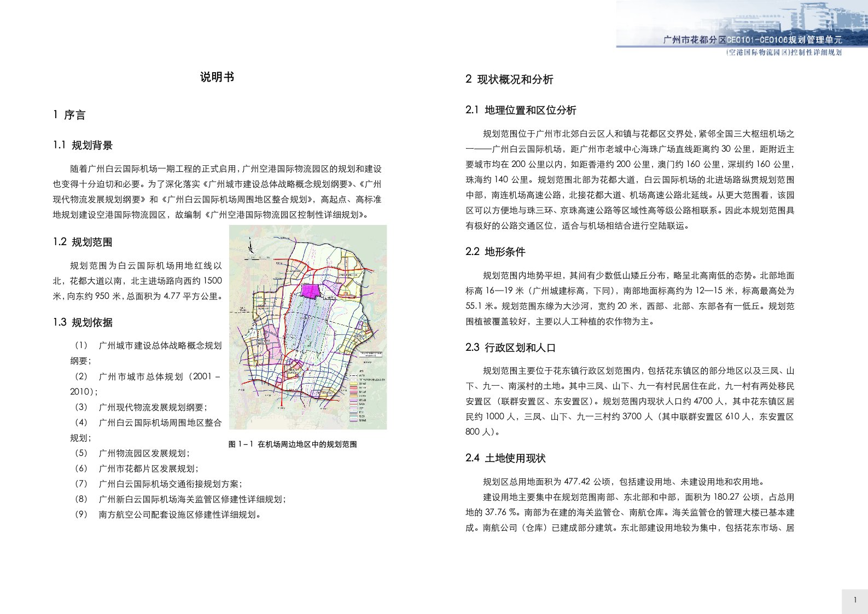
Task: Click the page number 1
Action: (x=855, y=600)
